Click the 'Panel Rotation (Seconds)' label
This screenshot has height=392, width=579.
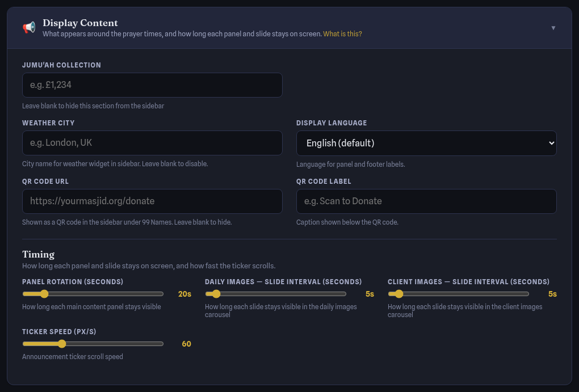click(73, 281)
